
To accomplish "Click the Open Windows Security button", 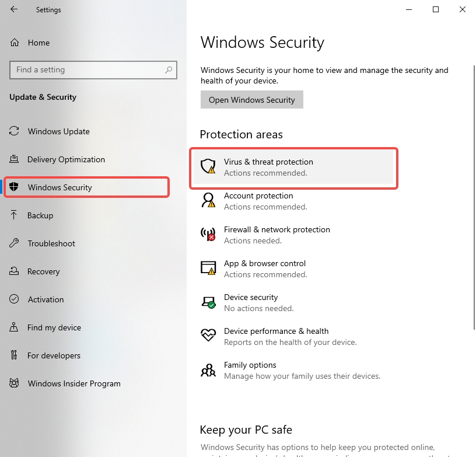I will point(251,100).
